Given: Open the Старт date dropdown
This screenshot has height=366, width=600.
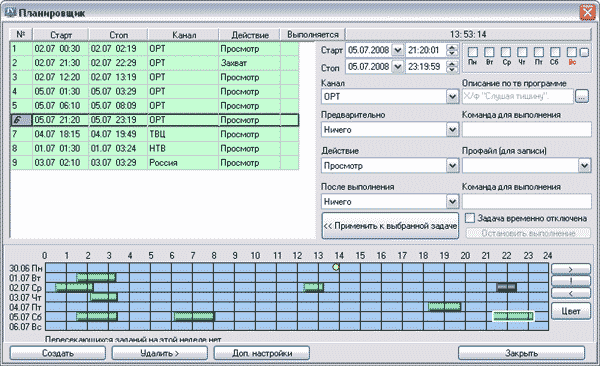Looking at the screenshot, I should pos(398,50).
